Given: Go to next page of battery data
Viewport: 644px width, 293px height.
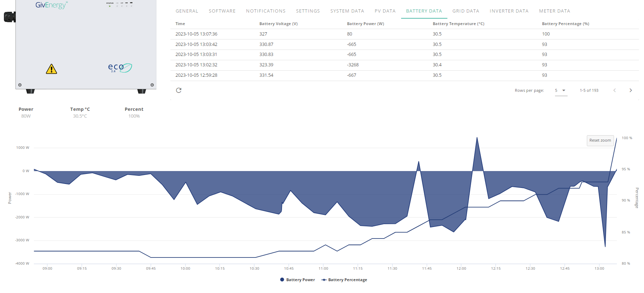Looking at the screenshot, I should click(x=630, y=90).
